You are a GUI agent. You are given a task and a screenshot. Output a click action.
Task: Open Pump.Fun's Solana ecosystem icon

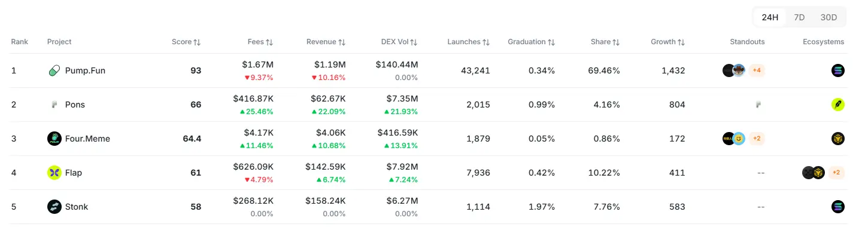[838, 70]
